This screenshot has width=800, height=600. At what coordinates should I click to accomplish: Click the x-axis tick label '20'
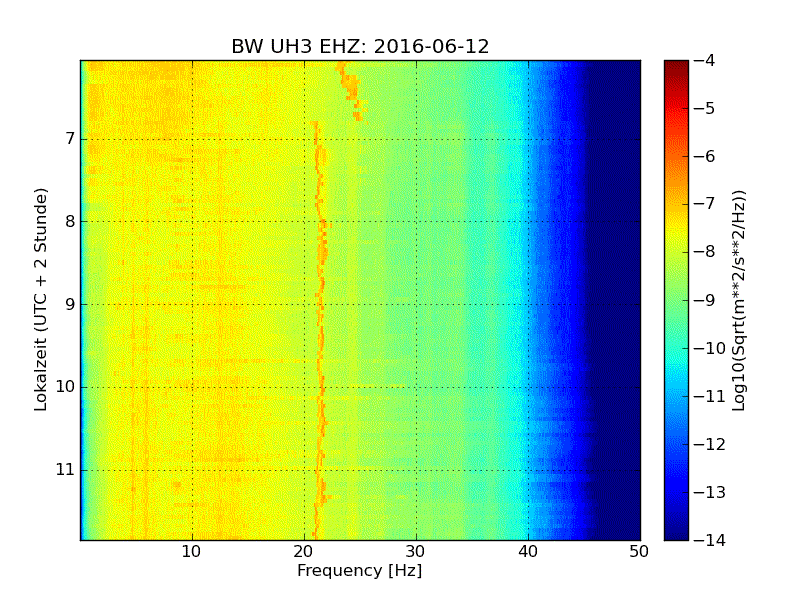(304, 552)
